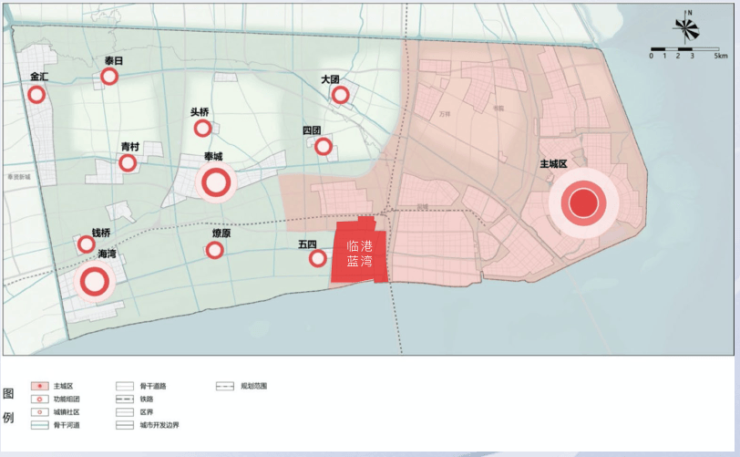Click the faint 万祥 area label
Screen dimensions: 740x457
pyautogui.click(x=445, y=114)
